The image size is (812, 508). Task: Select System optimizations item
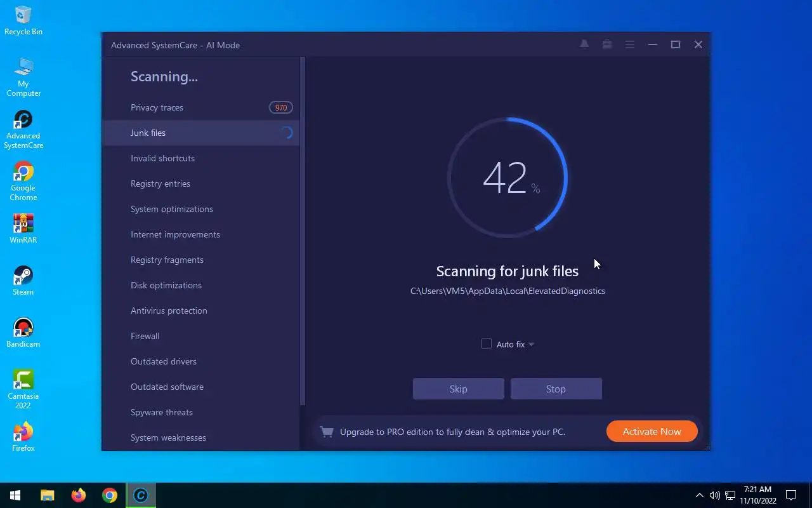(x=201, y=209)
